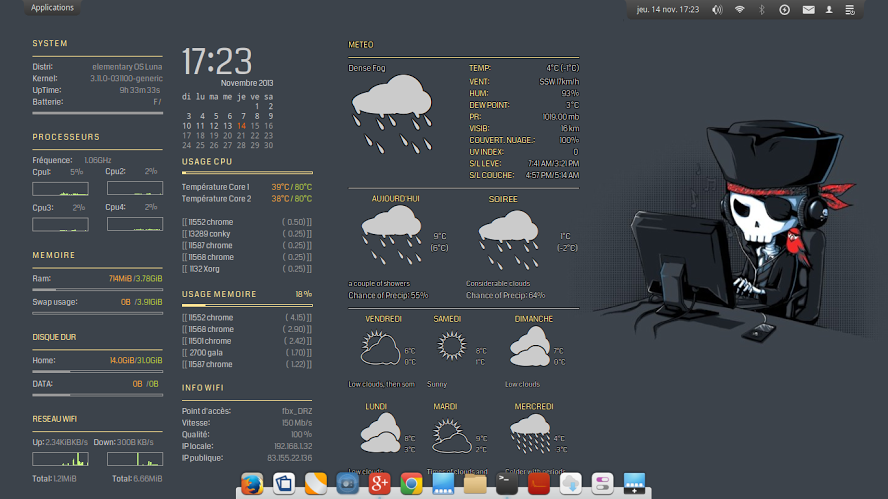The width and height of the screenshot is (888, 499).
Task: Open the sound volume indicator
Action: (x=717, y=10)
